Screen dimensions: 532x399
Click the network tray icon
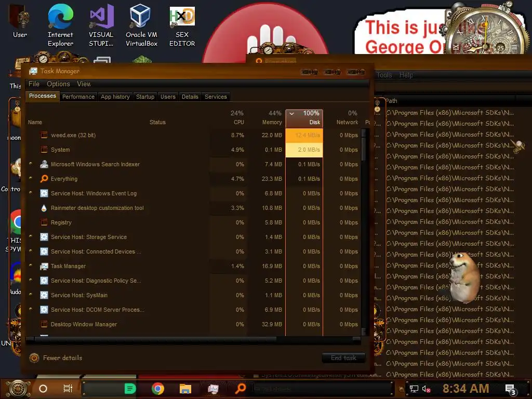click(414, 389)
